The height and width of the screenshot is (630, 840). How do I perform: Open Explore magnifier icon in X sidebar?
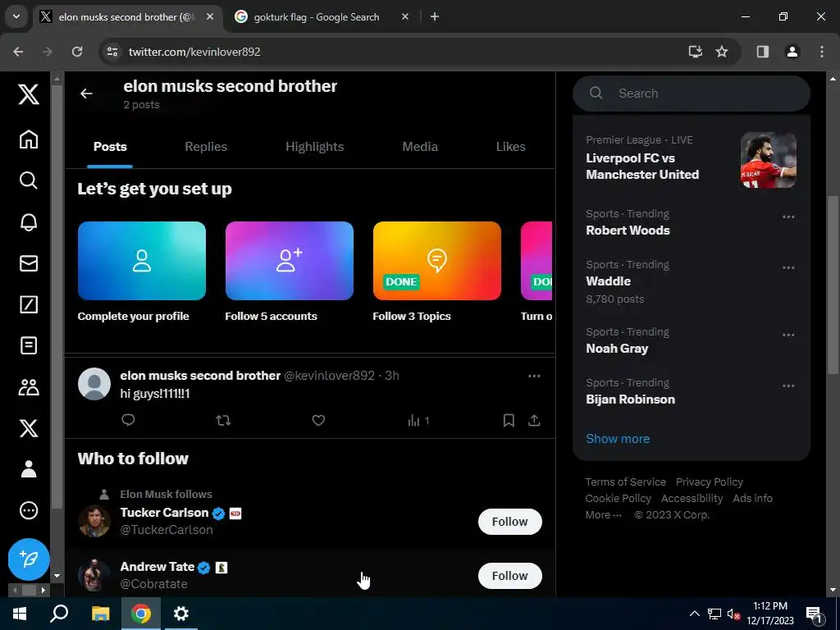coord(29,180)
